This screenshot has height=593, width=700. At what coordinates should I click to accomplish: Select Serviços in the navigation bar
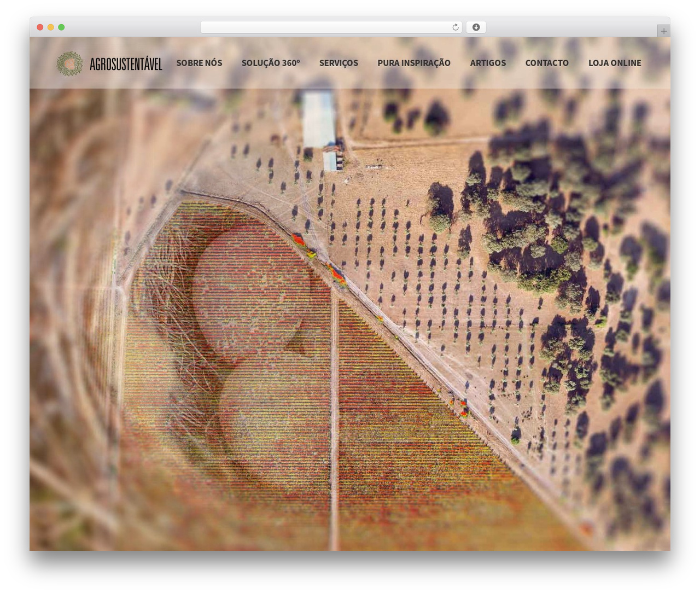pyautogui.click(x=339, y=63)
